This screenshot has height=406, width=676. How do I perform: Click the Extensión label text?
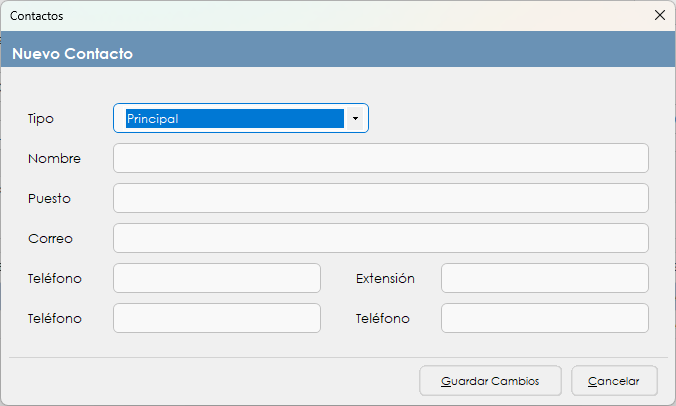(385, 278)
